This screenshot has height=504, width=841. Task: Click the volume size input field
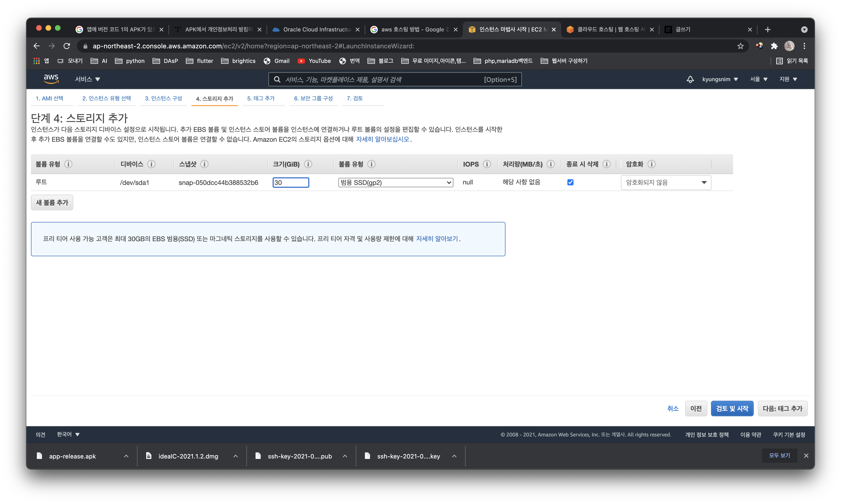tap(291, 183)
